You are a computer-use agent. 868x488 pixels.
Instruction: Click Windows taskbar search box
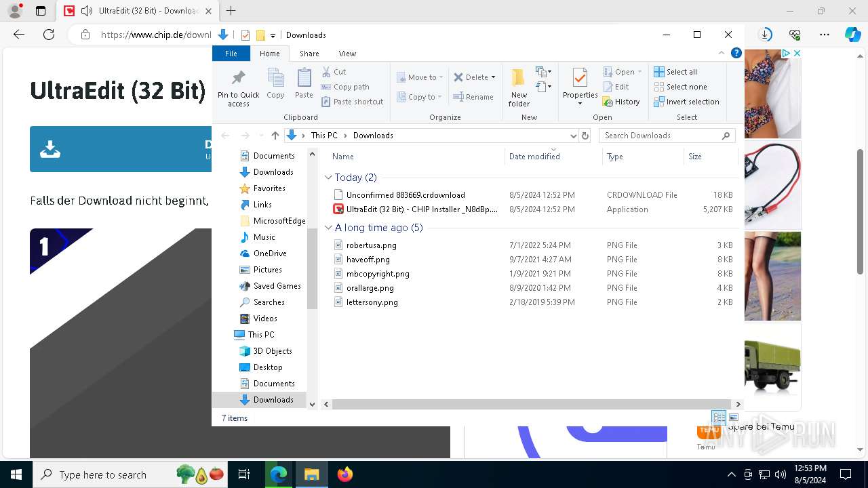(131, 474)
